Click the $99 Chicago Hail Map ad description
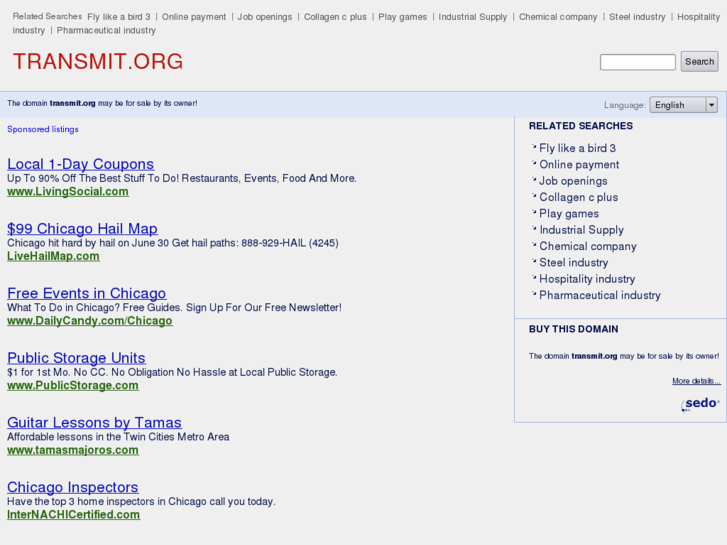The image size is (727, 545). click(172, 243)
